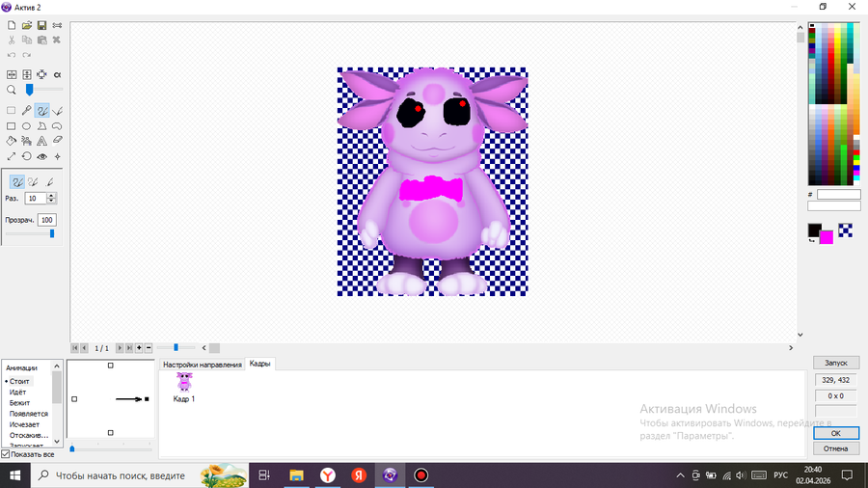
Task: Decrease brush size with stepper down arrow
Action: (51, 201)
